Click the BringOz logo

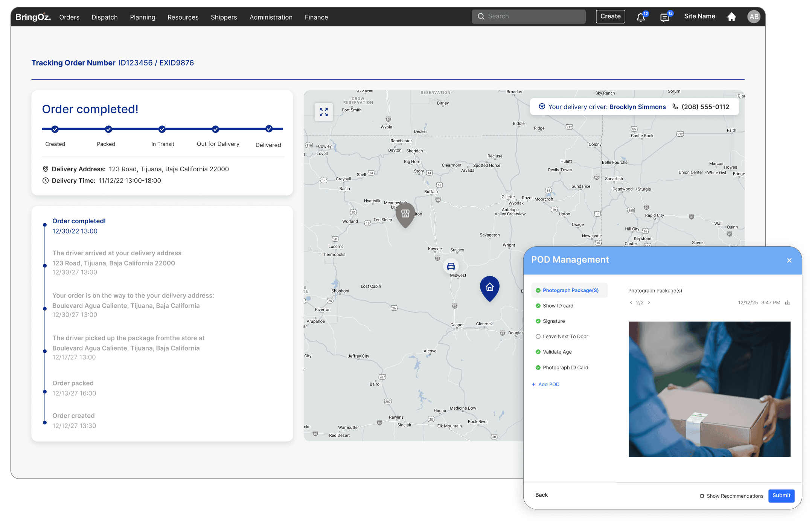tap(33, 17)
